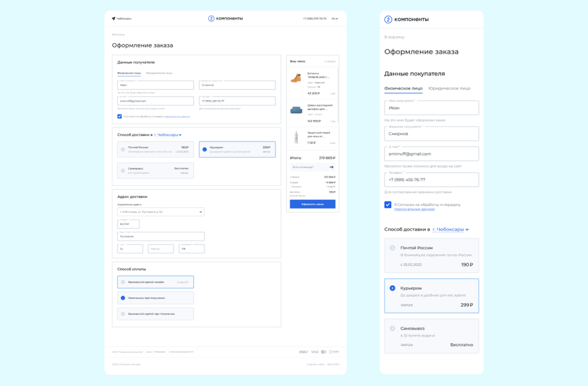Screen dimensions: 588x386
Task: Switch to Физическое лицо tab in mobile view
Action: pos(403,88)
